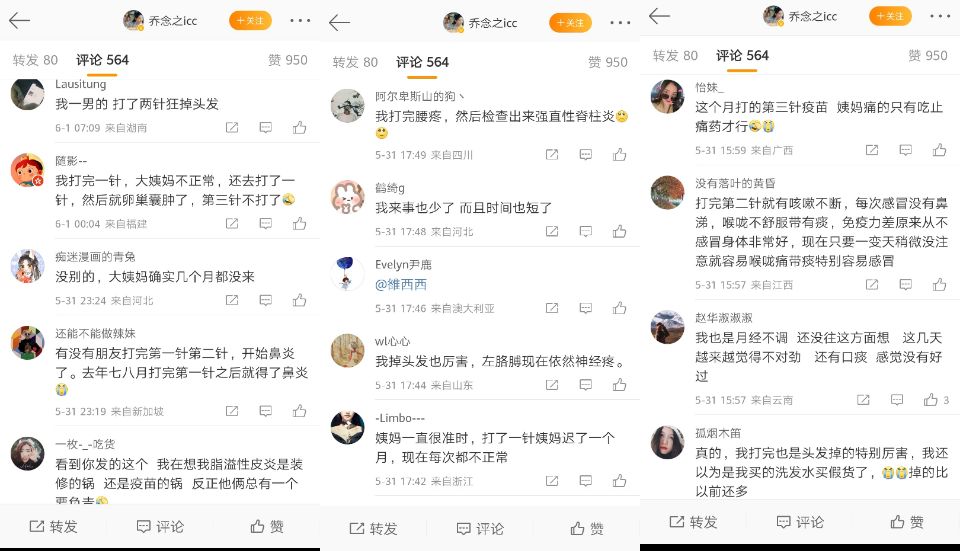Like Lausitung's comment with thumbs-up icon
The image size is (960, 551).
tap(299, 127)
